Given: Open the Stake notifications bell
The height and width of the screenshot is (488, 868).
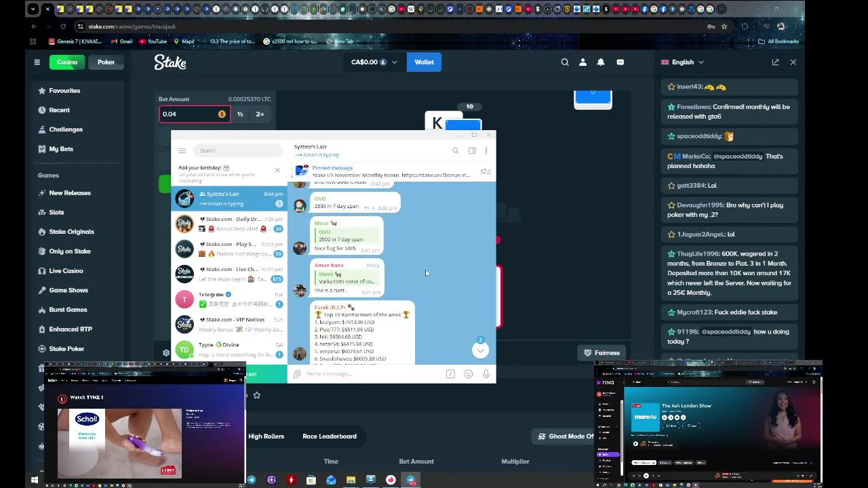Looking at the screenshot, I should (x=601, y=62).
